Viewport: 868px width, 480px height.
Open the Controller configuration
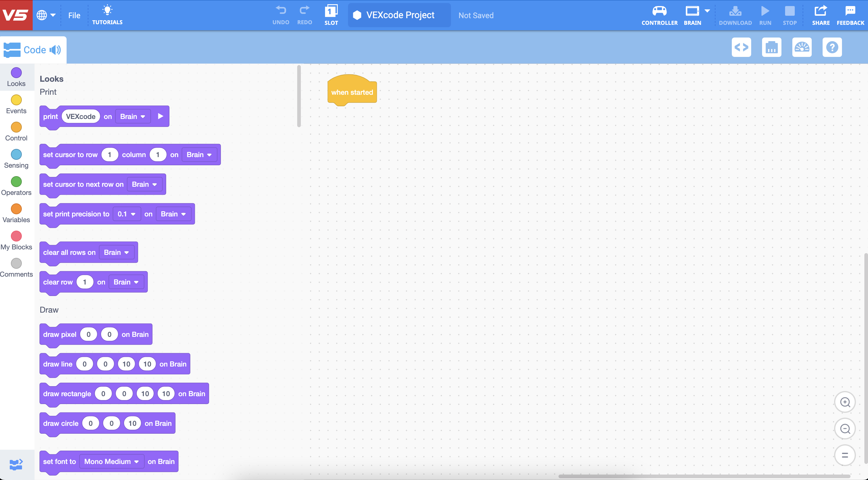point(659,15)
